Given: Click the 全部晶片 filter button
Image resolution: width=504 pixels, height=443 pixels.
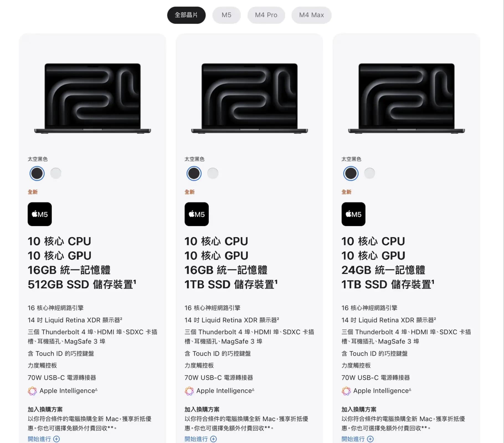Looking at the screenshot, I should click(186, 15).
